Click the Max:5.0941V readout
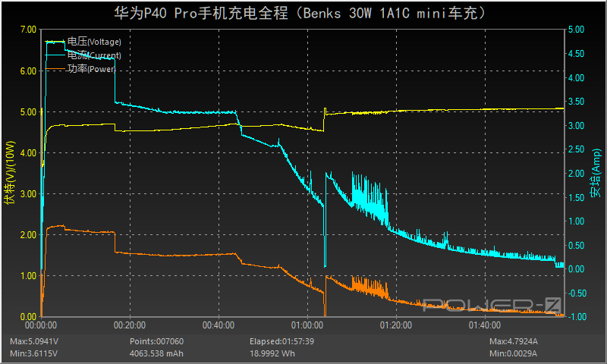The image size is (607, 364). coord(34,341)
